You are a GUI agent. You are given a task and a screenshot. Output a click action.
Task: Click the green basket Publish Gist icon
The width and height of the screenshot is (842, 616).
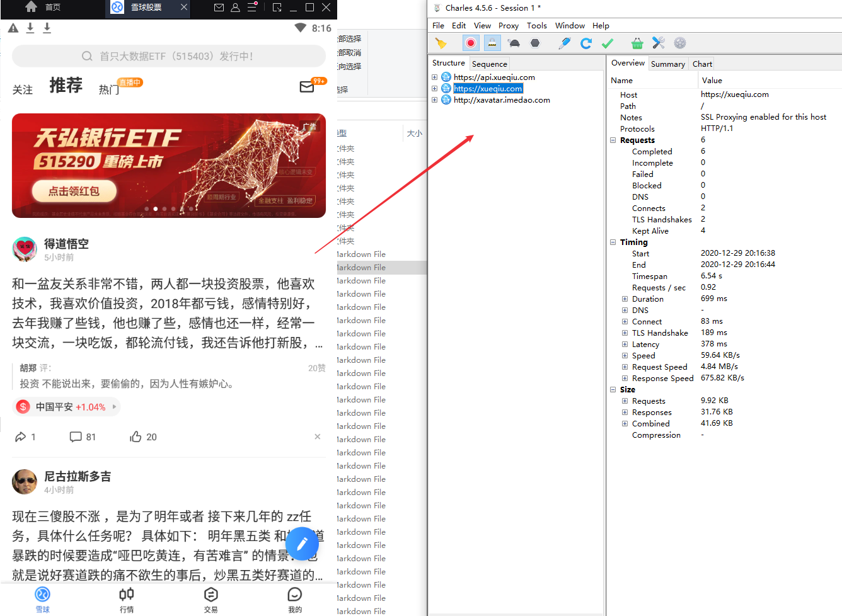point(637,43)
